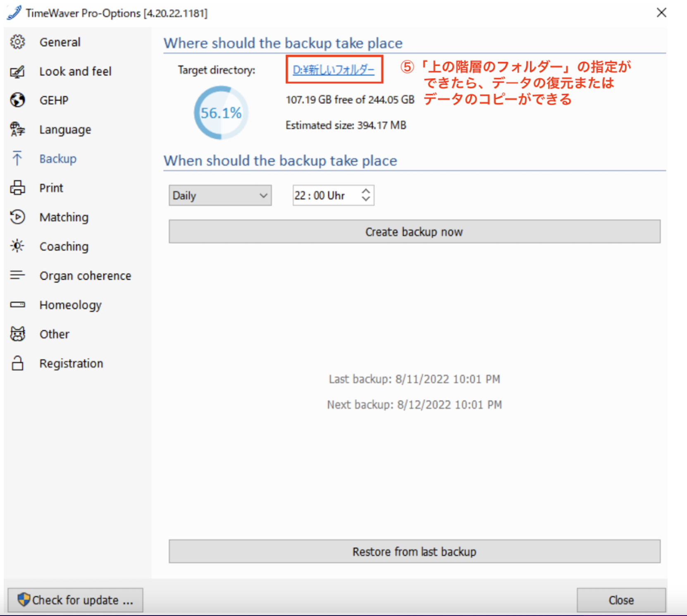
Task: Click the Registration padlock icon
Action: coord(17,363)
